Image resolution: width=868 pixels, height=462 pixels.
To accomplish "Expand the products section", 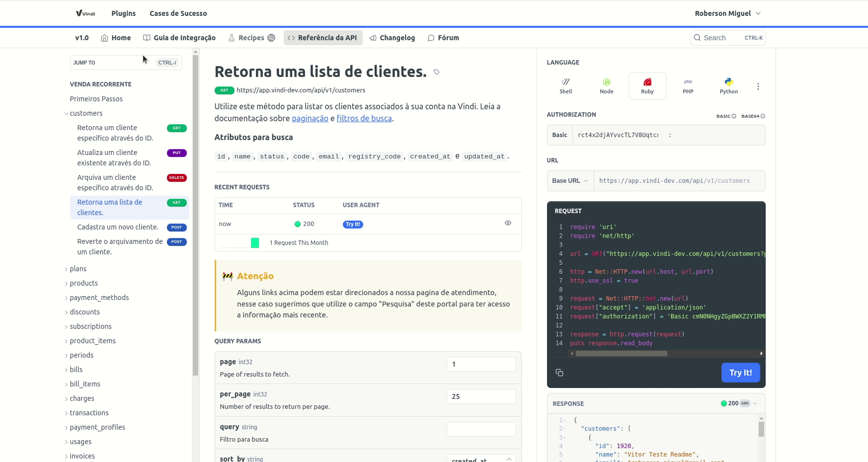I will (x=67, y=284).
